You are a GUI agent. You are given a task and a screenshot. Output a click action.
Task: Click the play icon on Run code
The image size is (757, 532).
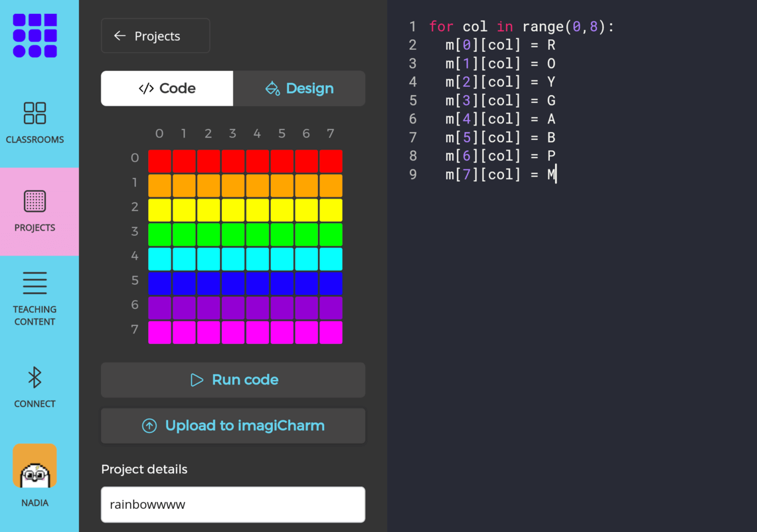197,380
